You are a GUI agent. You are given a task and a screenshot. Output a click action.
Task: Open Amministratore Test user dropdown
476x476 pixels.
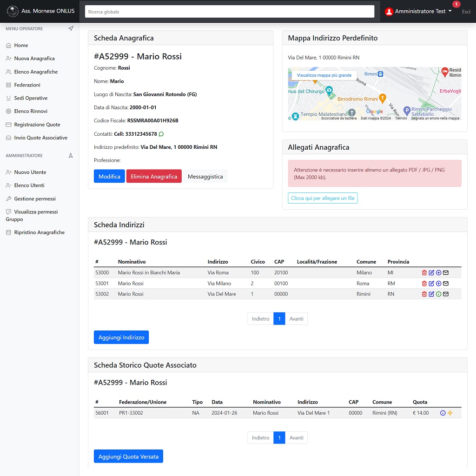point(418,11)
